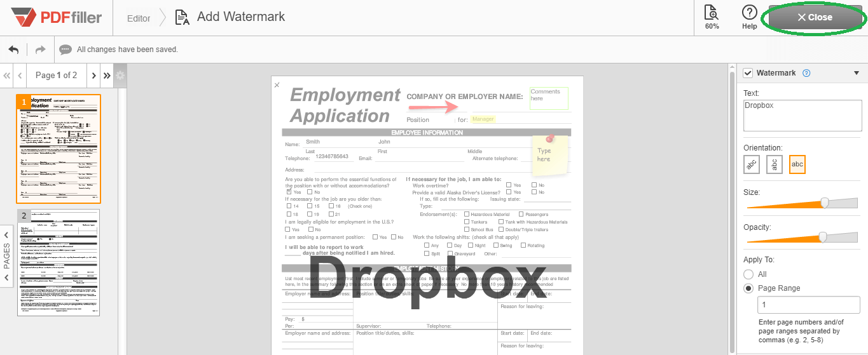This screenshot has width=868, height=355.
Task: Toggle the Watermark checkbox
Action: [748, 73]
